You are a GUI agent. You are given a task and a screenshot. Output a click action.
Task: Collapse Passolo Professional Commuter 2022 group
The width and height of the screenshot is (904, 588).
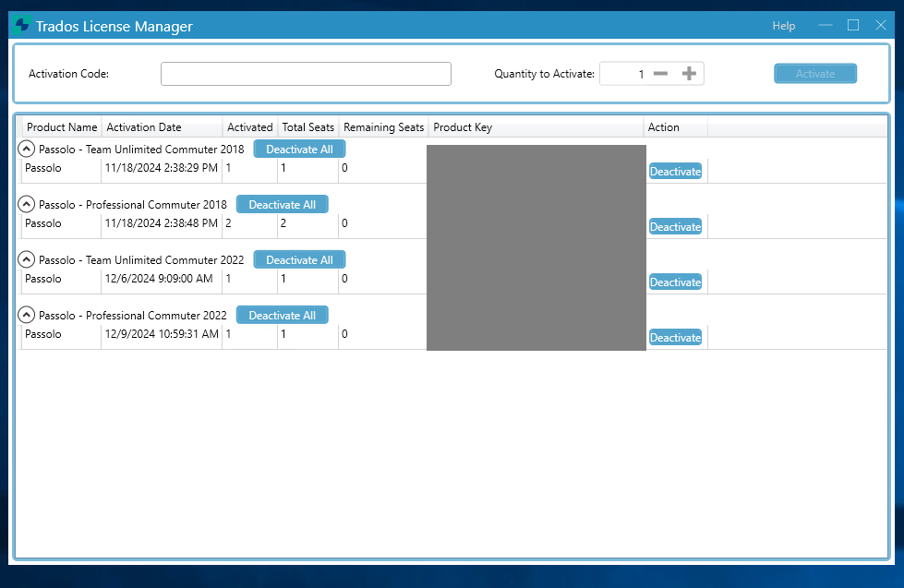[x=26, y=315]
